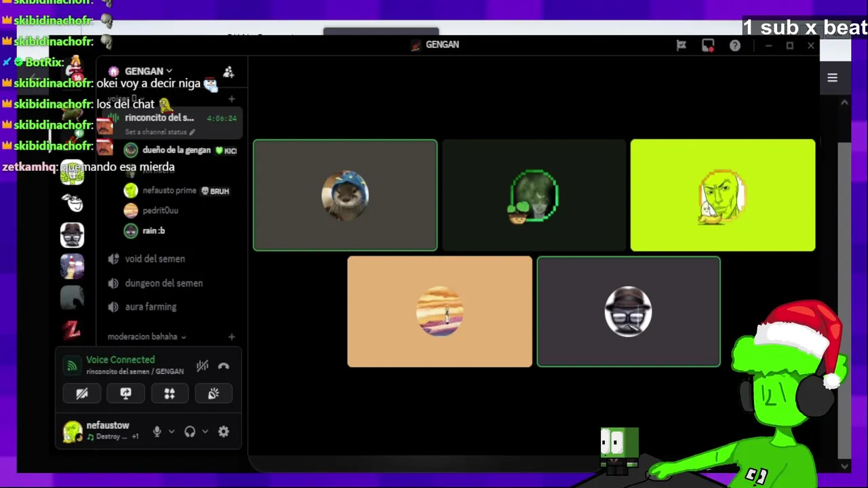Image resolution: width=868 pixels, height=488 pixels.
Task: Select the yellow-green background video tile
Action: tap(723, 195)
